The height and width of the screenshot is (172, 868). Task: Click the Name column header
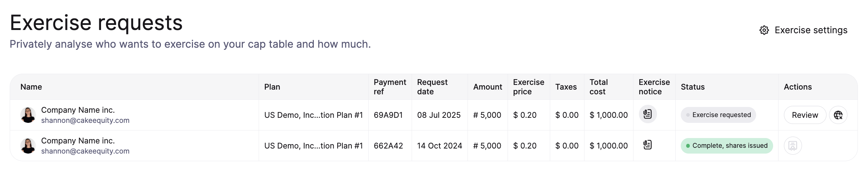tap(31, 87)
